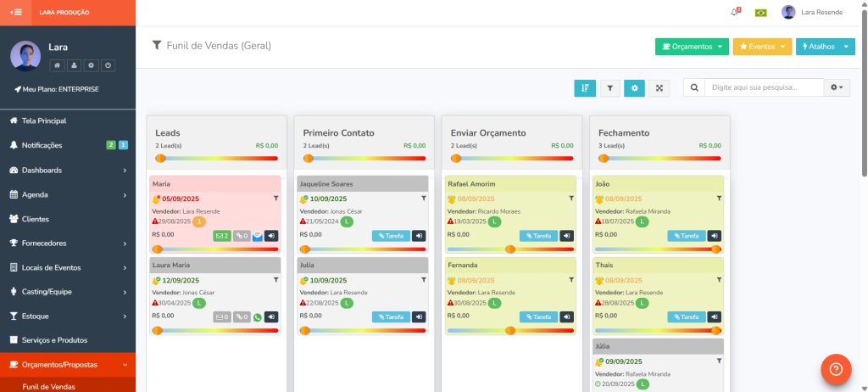The height and width of the screenshot is (392, 868).
Task: Click the orange 1 badge on Maria's card
Action: pos(198,221)
